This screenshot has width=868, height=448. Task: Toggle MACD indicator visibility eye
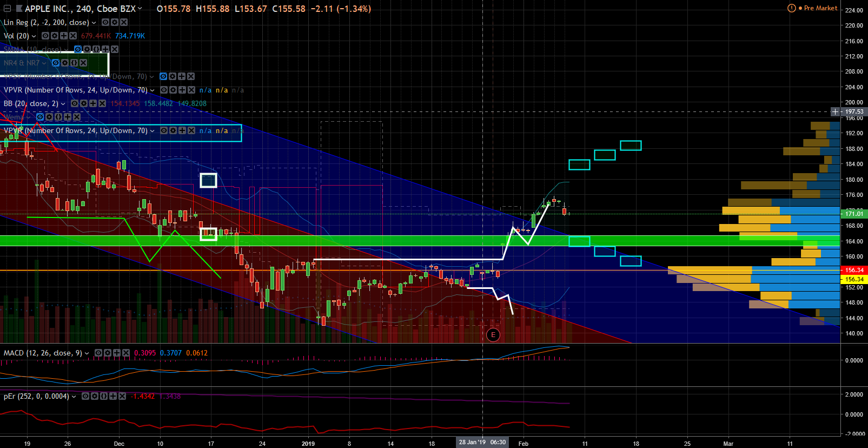coord(98,353)
